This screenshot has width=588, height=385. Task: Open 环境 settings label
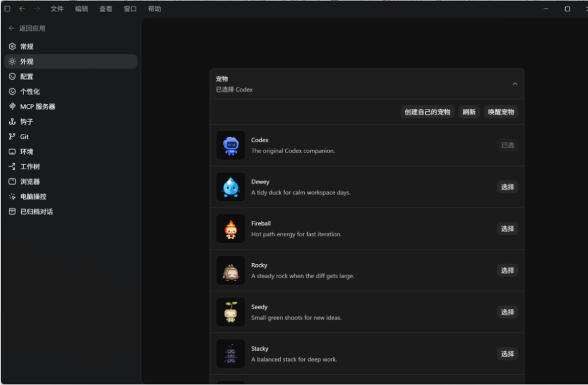tap(27, 151)
